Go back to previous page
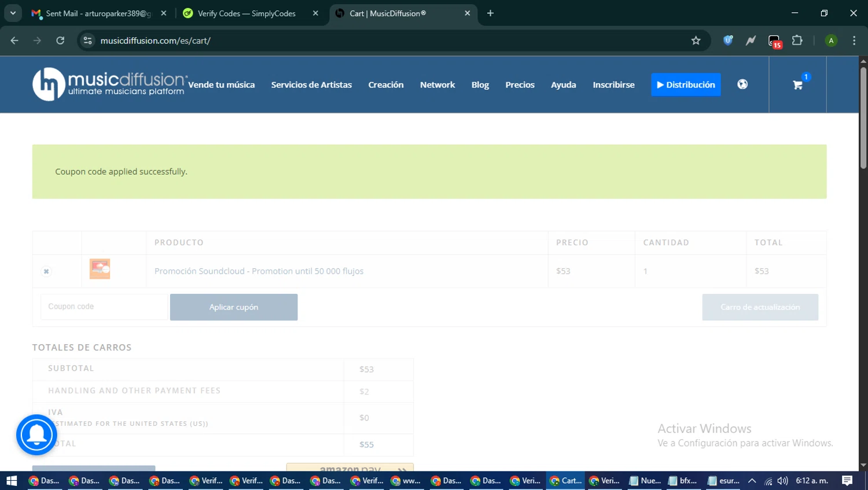Screen dimensions: 868x490 (14, 40)
